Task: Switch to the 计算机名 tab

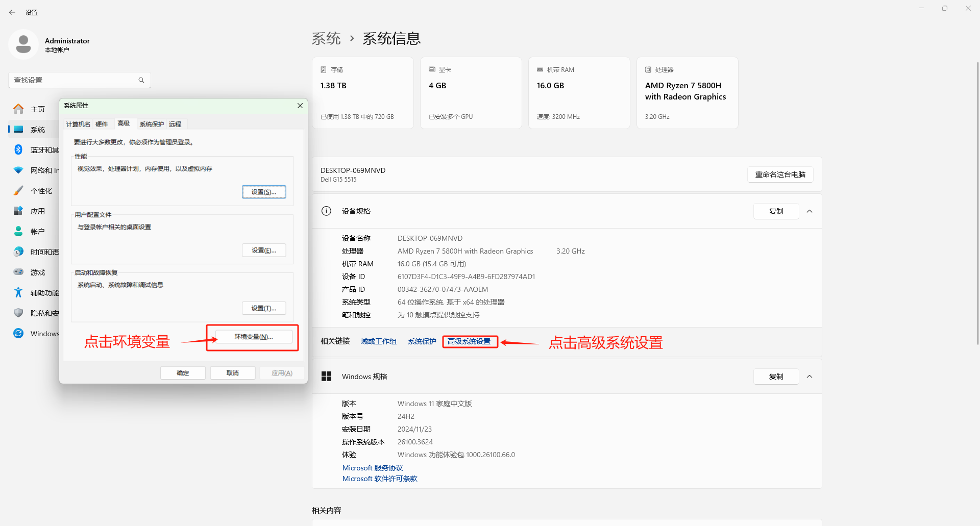Action: (78, 124)
